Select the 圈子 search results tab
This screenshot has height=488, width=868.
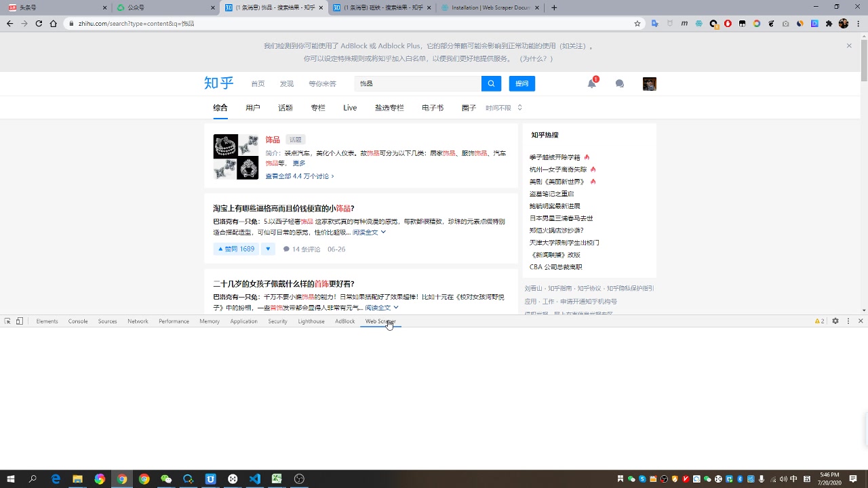coord(469,108)
